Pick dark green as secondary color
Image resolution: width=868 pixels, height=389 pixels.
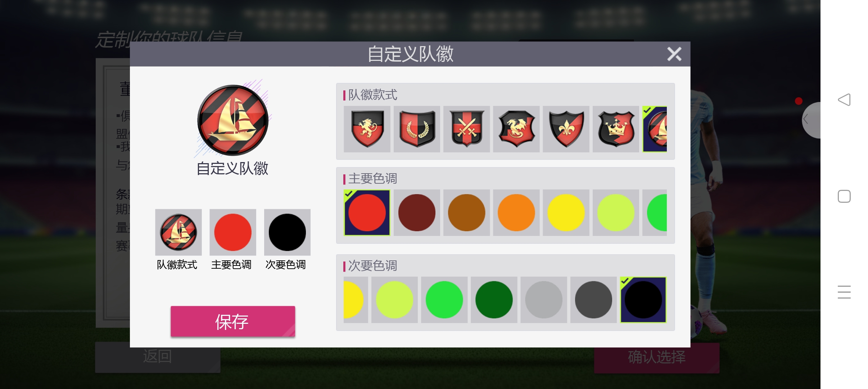tap(494, 300)
